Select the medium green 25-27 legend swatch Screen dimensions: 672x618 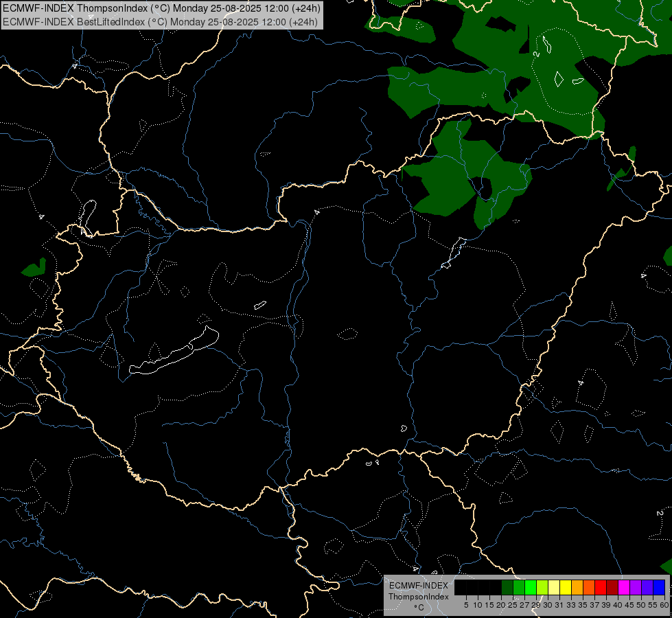[x=519, y=587]
